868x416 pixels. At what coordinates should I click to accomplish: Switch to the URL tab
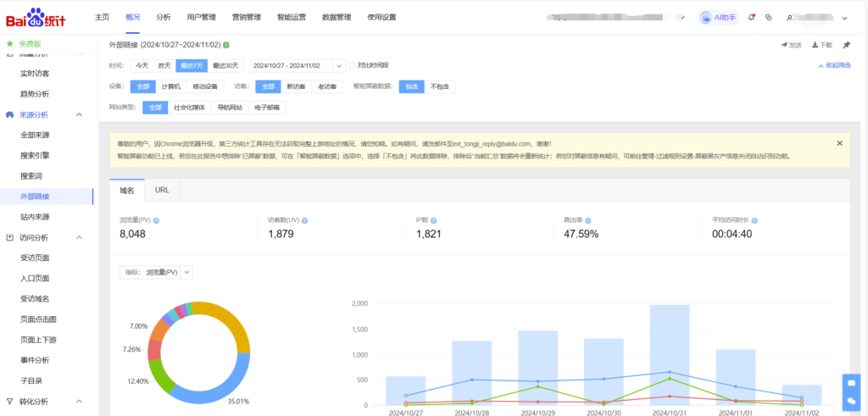(x=162, y=190)
